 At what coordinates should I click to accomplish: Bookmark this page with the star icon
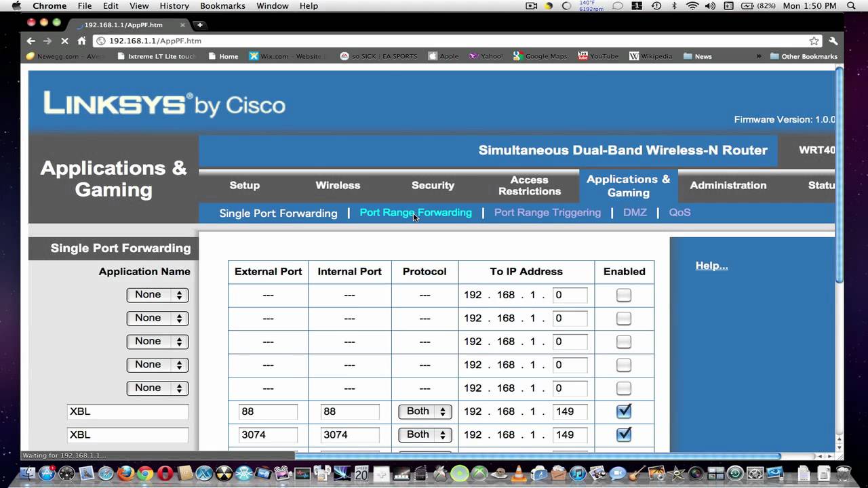[x=814, y=41]
